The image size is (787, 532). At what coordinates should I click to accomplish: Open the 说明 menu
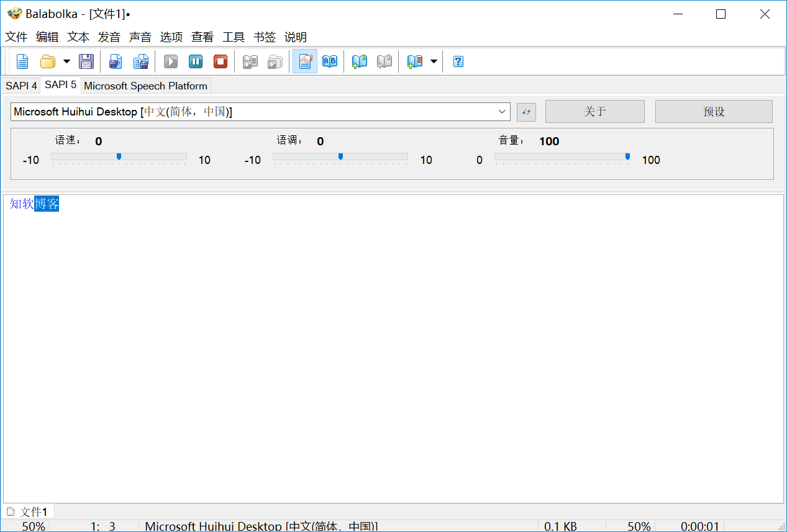point(296,37)
